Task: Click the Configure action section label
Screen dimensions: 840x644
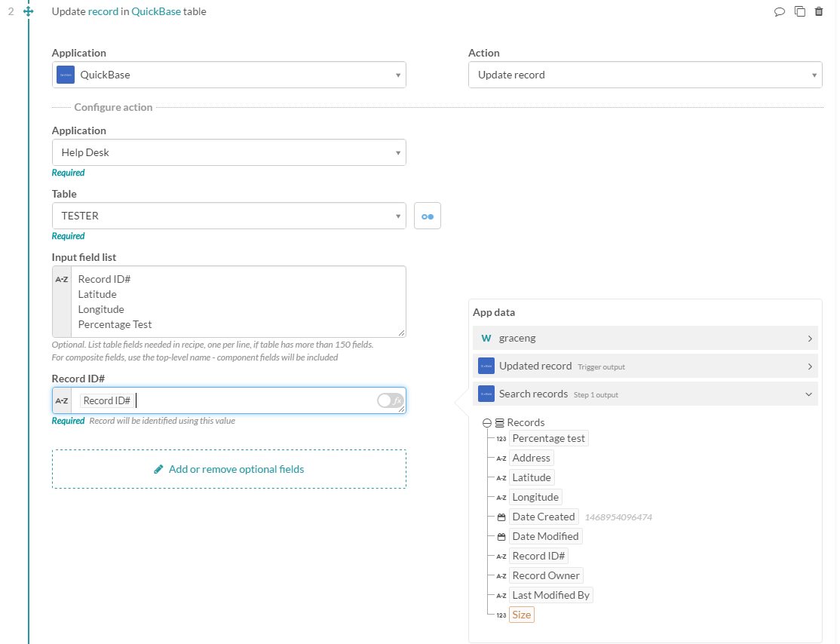Action: 113,107
